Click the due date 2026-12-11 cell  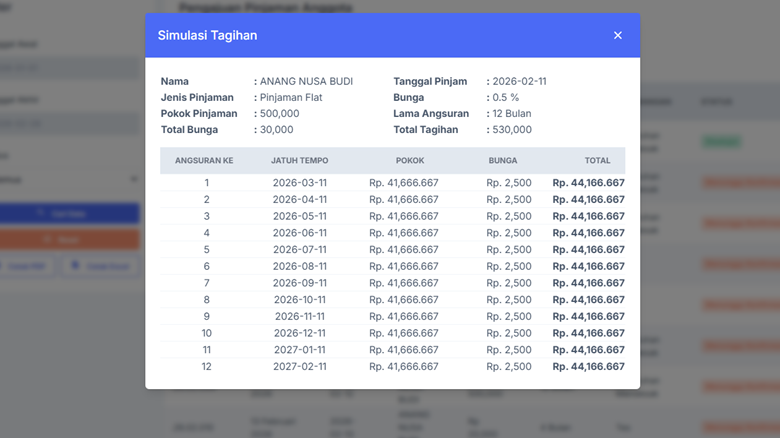(x=300, y=333)
